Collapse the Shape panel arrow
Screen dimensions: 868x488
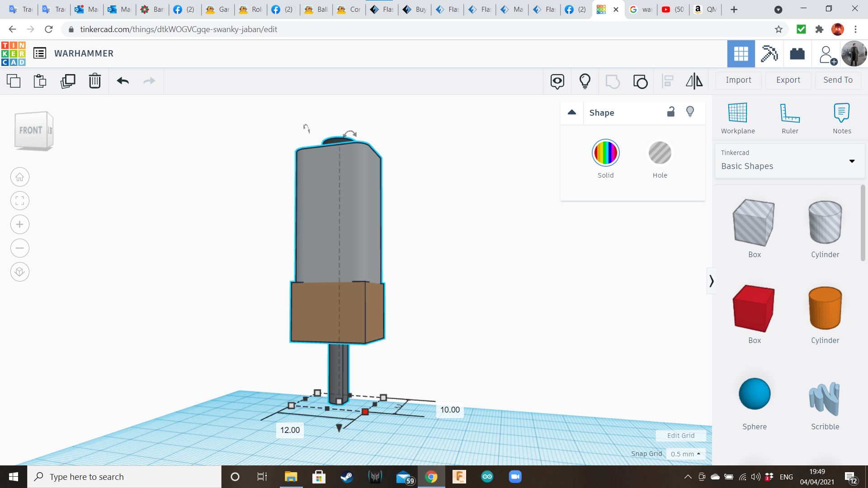click(572, 113)
